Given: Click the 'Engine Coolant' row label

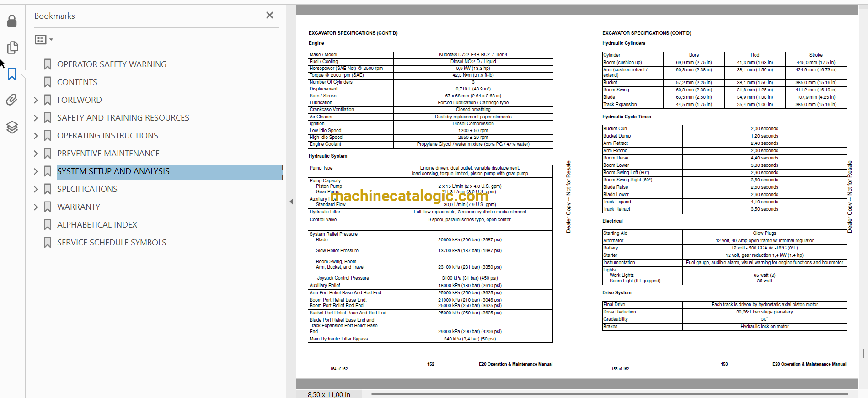Looking at the screenshot, I should [325, 144].
